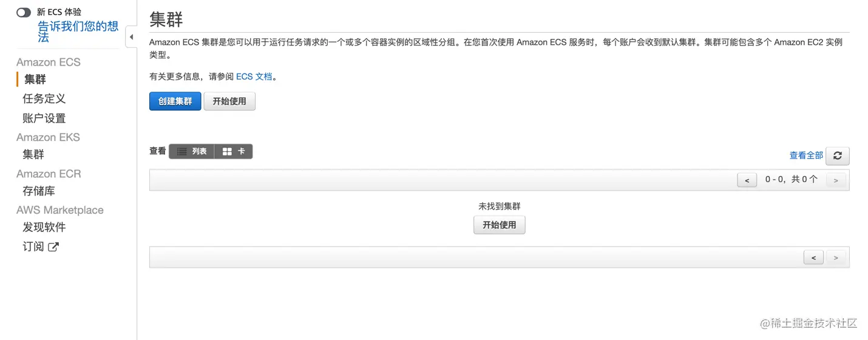
Task: Open 告诉我们您的想法 feedback link
Action: [x=78, y=32]
